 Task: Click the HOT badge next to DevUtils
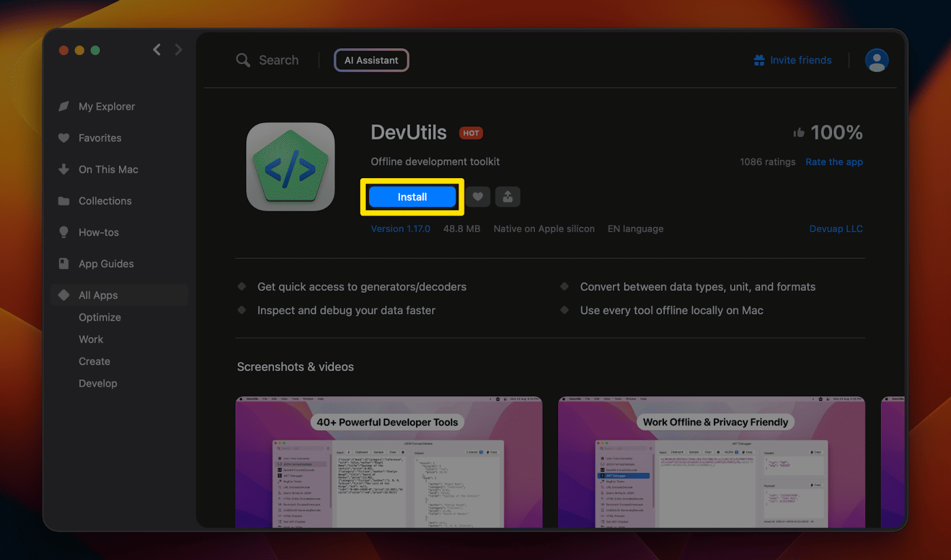(x=471, y=133)
